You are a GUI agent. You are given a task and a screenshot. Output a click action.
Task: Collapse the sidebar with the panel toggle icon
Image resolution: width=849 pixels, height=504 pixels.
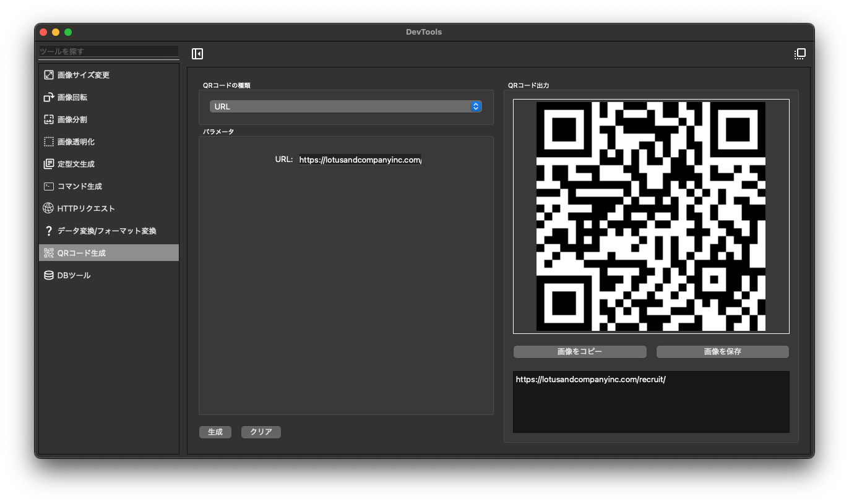(197, 54)
